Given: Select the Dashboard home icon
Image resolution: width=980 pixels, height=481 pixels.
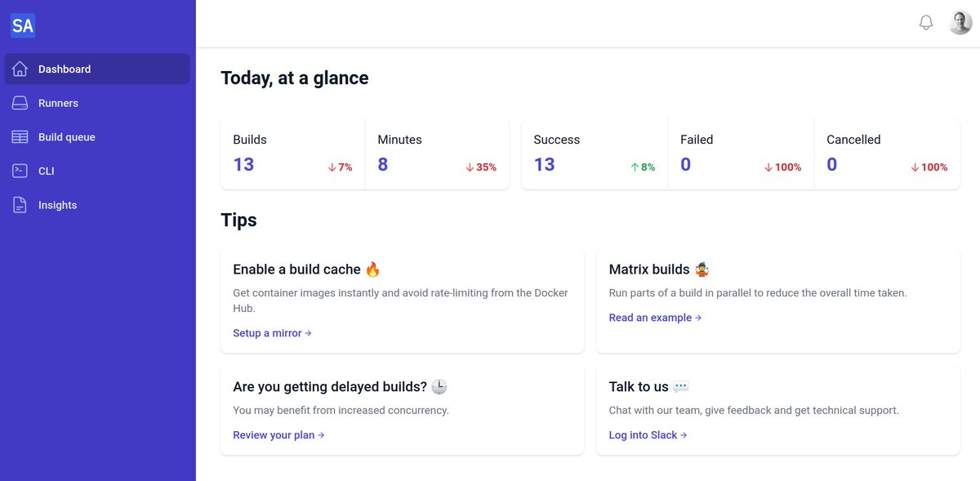Looking at the screenshot, I should point(20,69).
